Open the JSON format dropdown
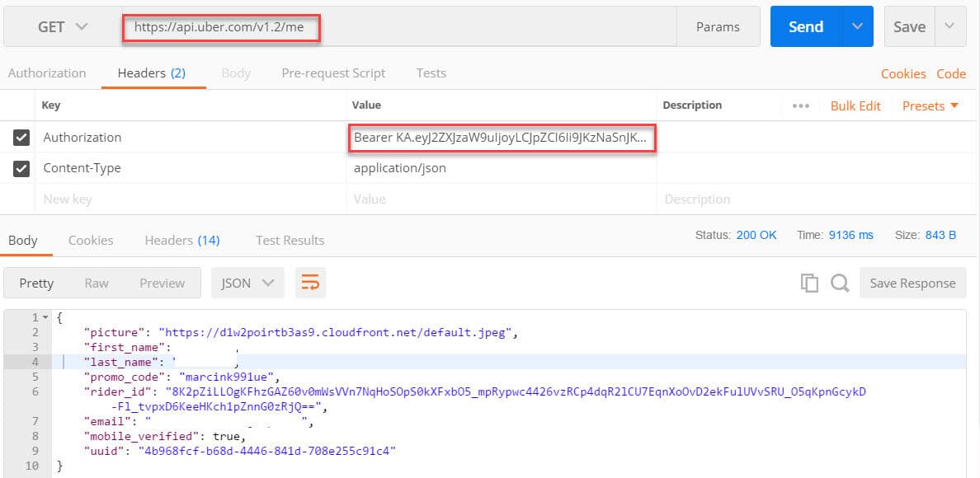980x478 pixels. [247, 283]
